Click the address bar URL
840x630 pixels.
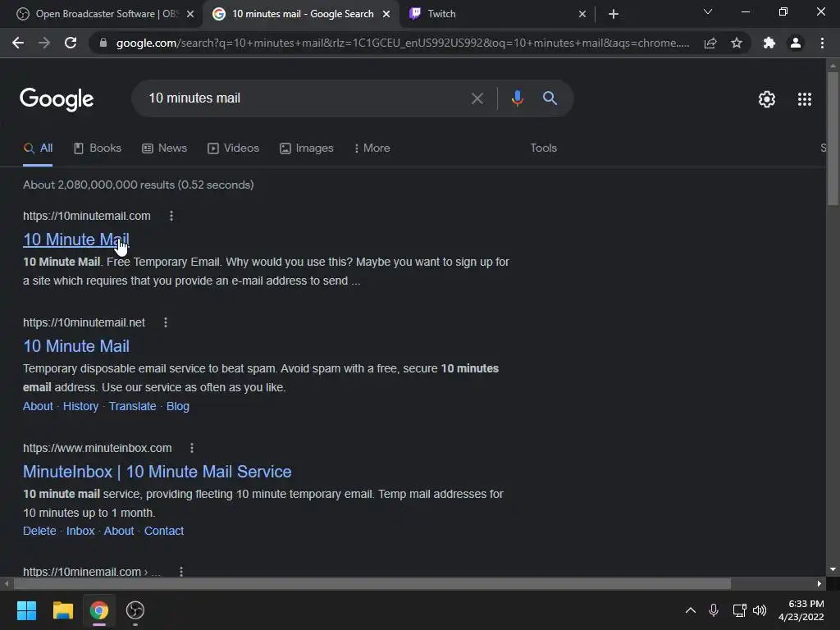point(402,43)
